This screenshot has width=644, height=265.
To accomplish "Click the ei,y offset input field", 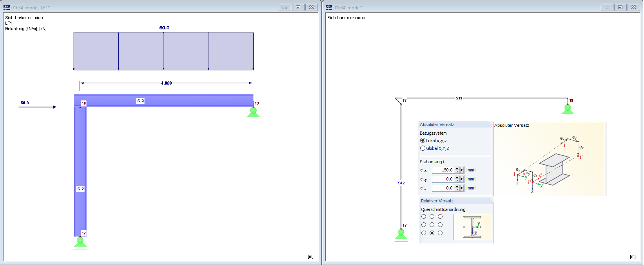I will pyautogui.click(x=443, y=179).
